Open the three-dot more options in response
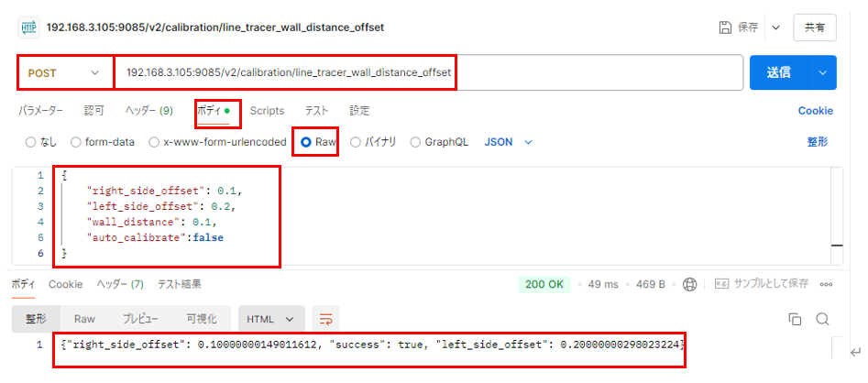The image size is (868, 383). pyautogui.click(x=826, y=284)
